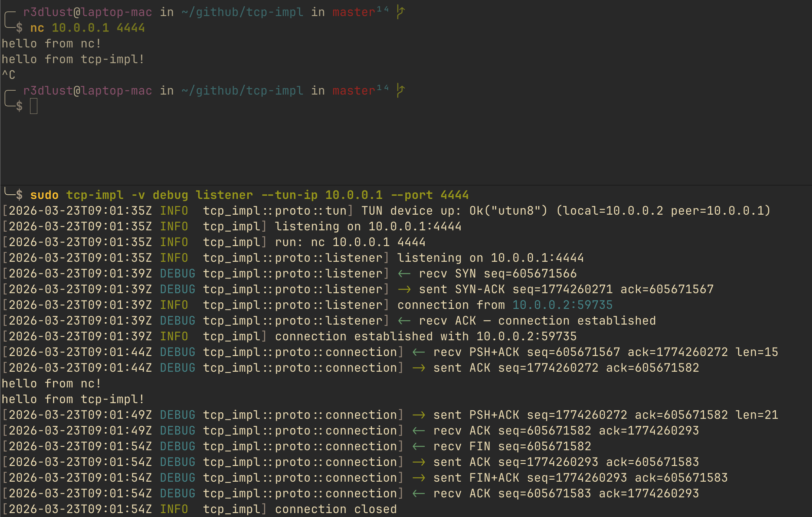Click 'sent ACK seq=1774260272 ack=605671582' entry
The width and height of the screenshot is (812, 517).
pos(566,367)
